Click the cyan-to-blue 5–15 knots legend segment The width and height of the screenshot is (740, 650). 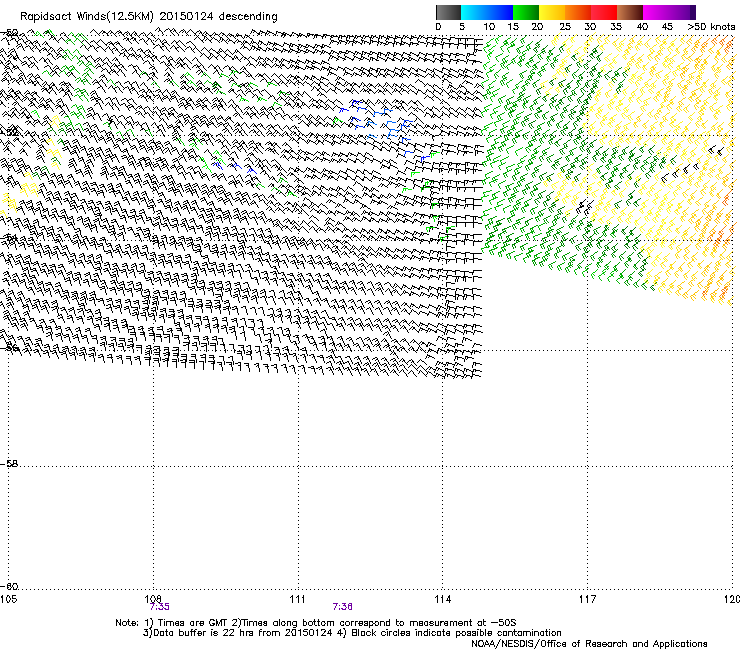point(487,12)
